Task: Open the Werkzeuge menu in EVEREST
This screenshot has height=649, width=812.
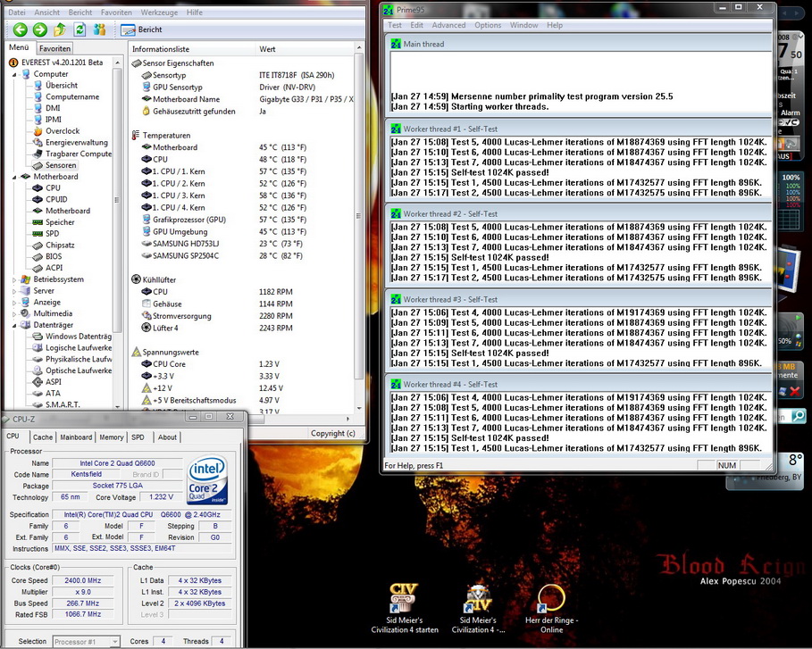Action: coord(159,12)
